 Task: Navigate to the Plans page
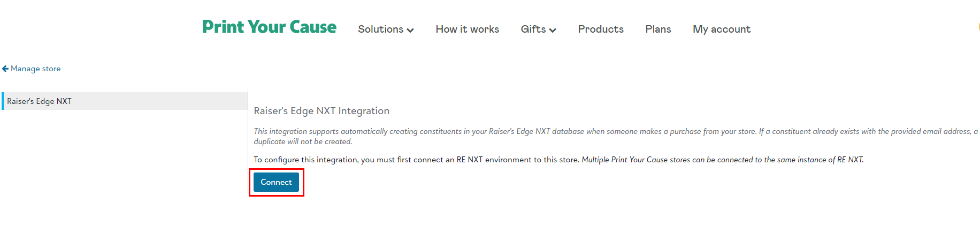point(658,29)
